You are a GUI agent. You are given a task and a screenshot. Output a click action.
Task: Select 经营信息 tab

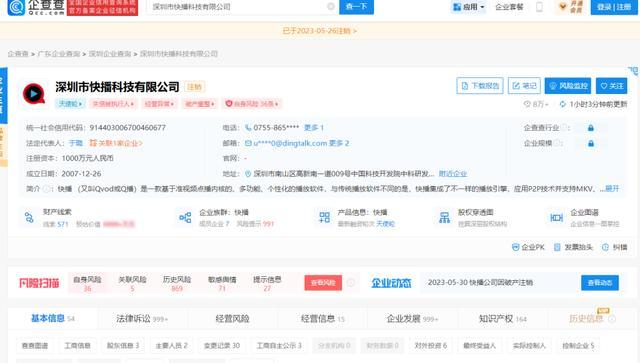pyautogui.click(x=322, y=318)
